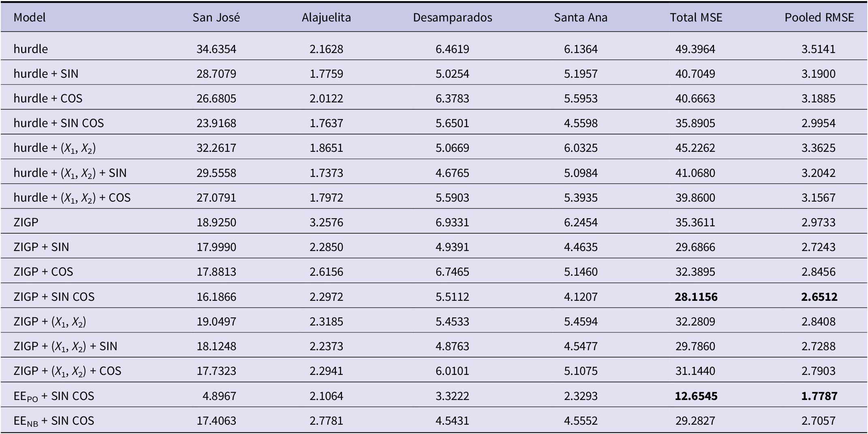Click the Santa Ana value 2.3293
The width and height of the screenshot is (868, 434).
tap(581, 396)
